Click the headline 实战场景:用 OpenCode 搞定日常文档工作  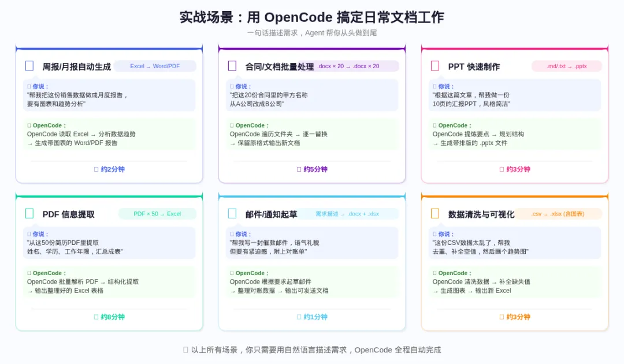[311, 17]
